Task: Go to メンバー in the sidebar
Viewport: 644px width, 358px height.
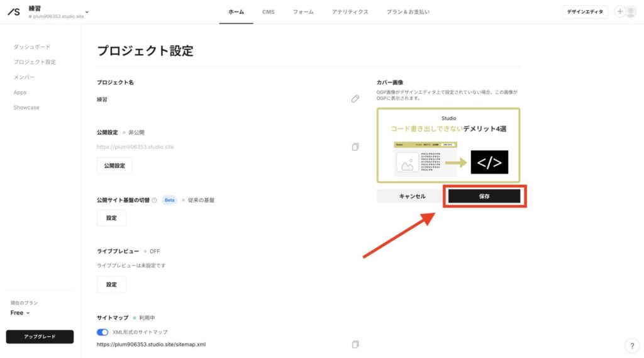Action: click(25, 77)
